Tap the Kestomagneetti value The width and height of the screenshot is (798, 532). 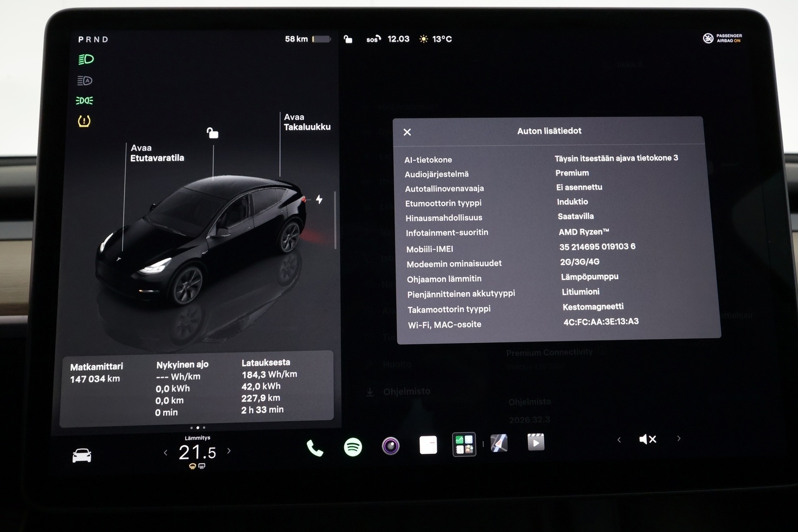tap(593, 306)
